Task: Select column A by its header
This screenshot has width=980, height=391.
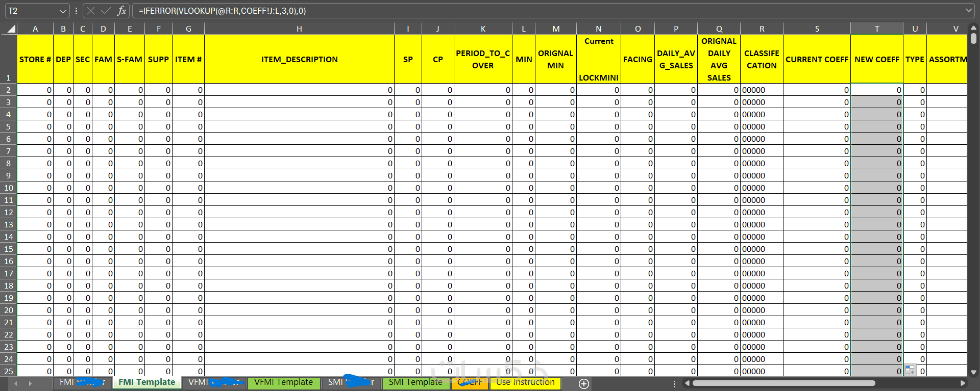Action: (35, 29)
